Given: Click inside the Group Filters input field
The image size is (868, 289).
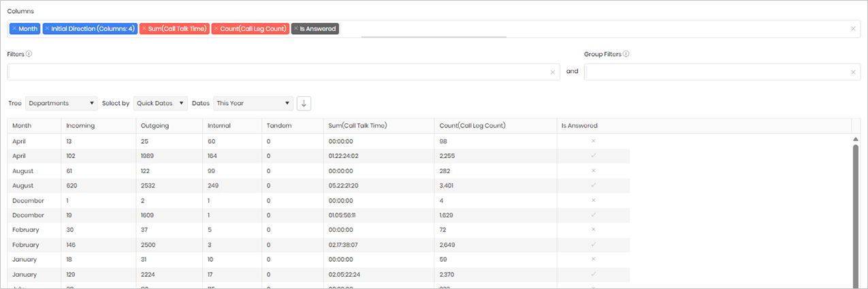Looking at the screenshot, I should coord(722,72).
